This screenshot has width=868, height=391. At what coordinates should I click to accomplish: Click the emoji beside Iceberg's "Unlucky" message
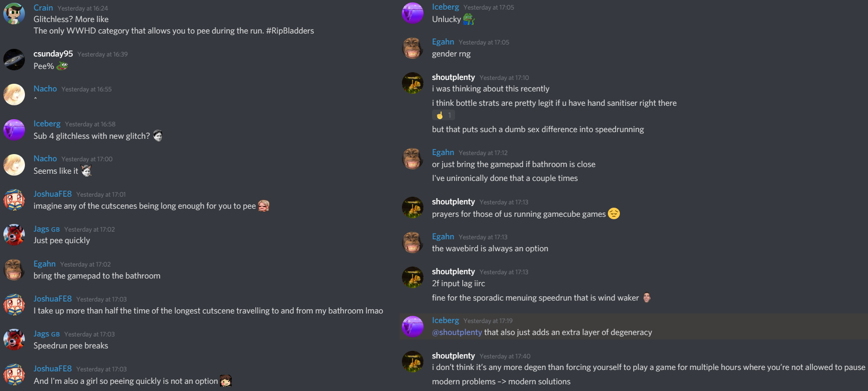(468, 19)
